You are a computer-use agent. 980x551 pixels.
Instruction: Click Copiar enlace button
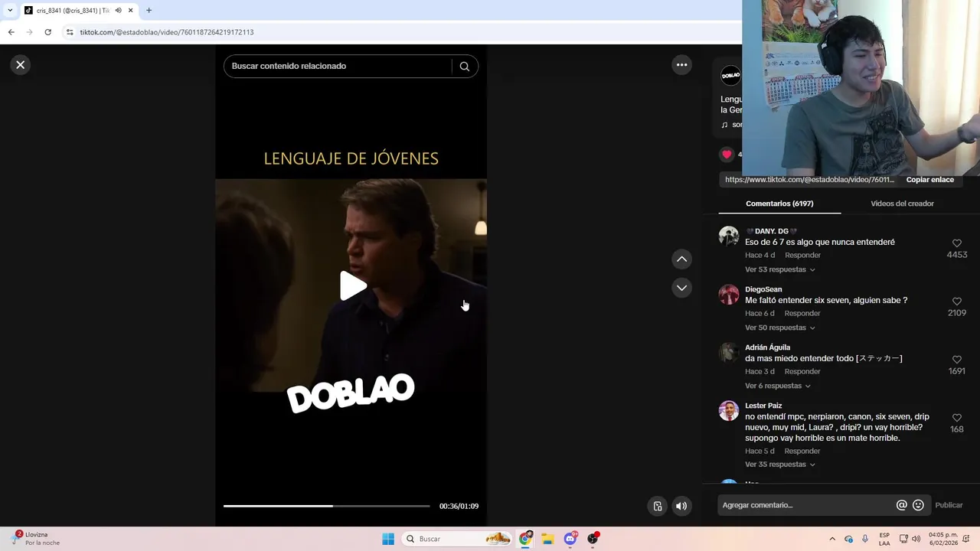click(x=929, y=180)
